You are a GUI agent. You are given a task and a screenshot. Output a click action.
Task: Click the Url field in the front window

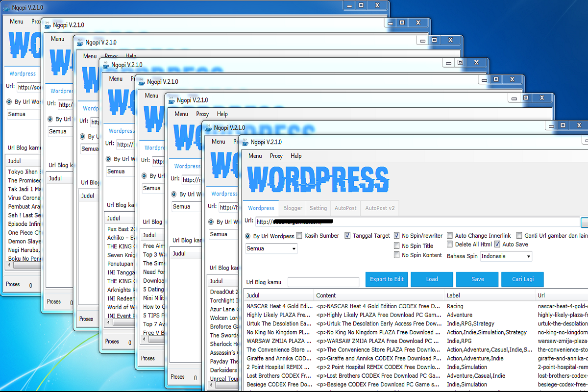point(417,222)
